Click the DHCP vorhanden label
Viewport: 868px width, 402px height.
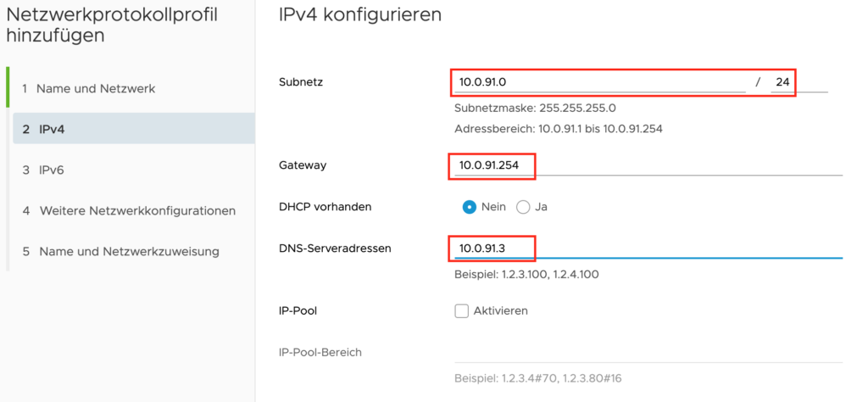325,207
